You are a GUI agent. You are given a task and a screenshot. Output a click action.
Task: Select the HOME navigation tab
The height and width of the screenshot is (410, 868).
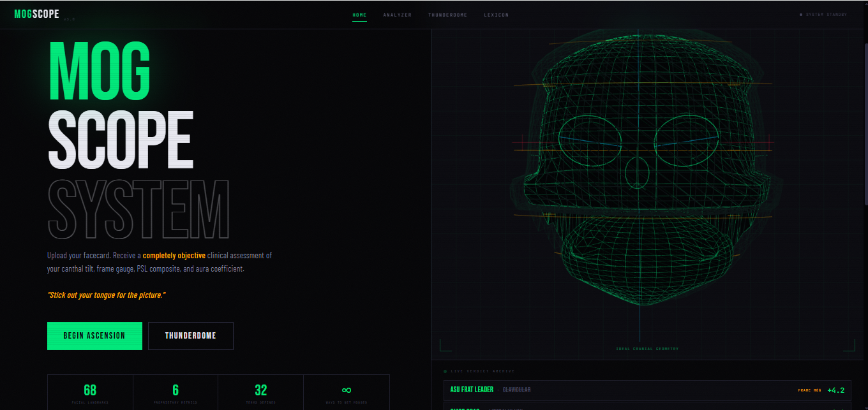tap(359, 14)
